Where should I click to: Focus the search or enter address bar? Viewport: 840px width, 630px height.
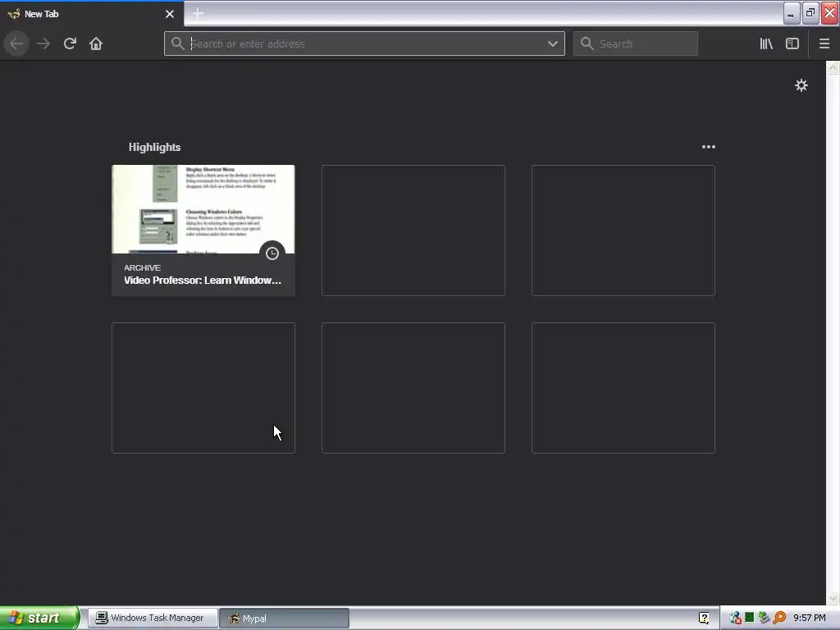click(x=364, y=43)
